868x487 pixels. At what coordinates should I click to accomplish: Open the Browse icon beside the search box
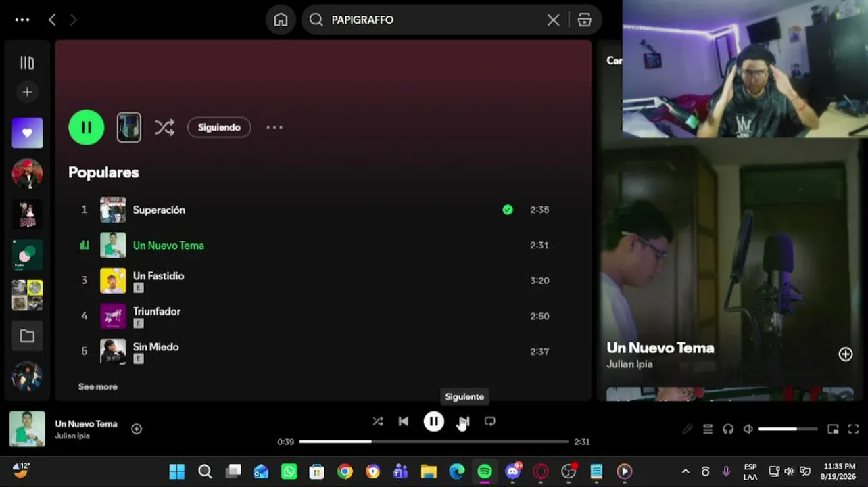[585, 20]
